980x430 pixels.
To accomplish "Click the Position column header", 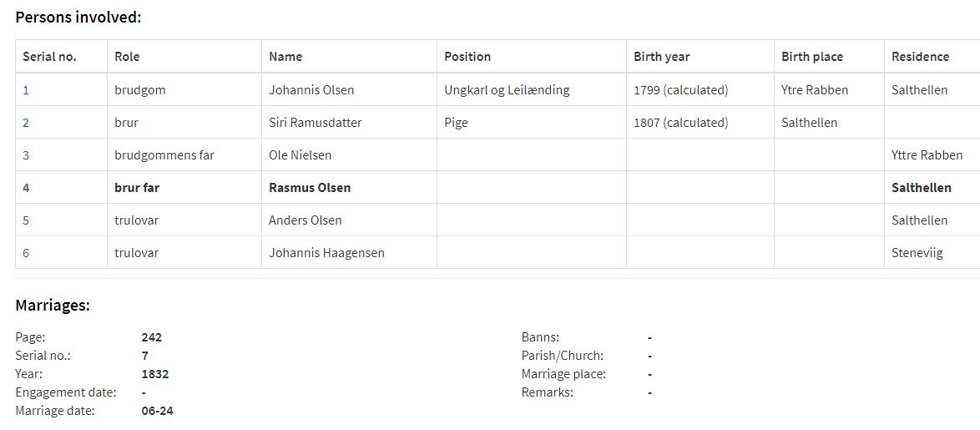I will [467, 56].
